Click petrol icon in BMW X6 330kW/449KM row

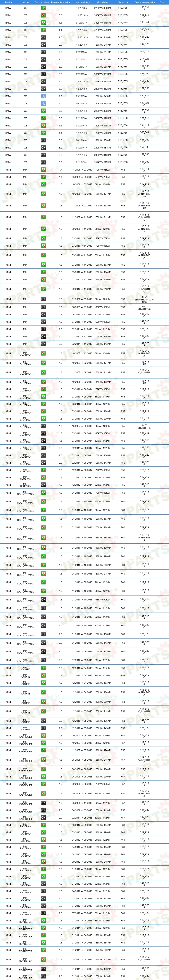click(43, 126)
